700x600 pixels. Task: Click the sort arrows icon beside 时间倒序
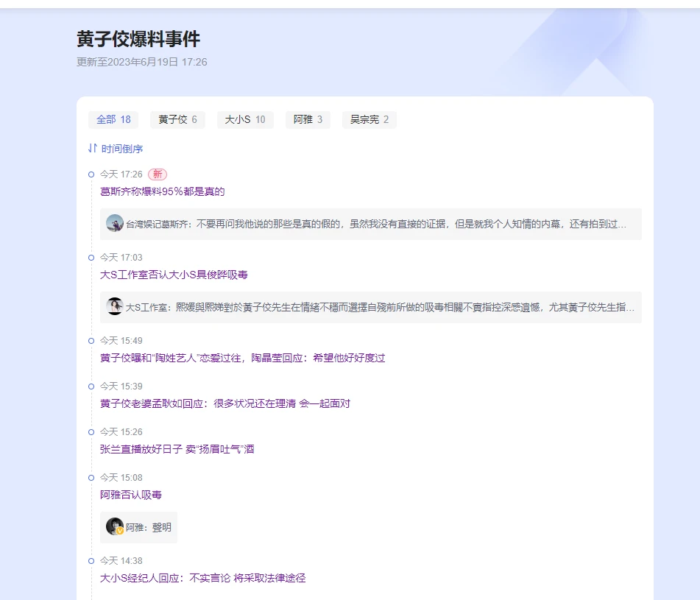tap(93, 149)
